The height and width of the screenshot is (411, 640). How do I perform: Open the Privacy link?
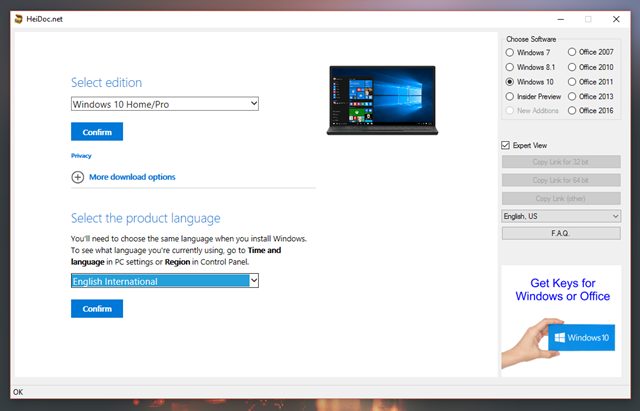click(81, 156)
